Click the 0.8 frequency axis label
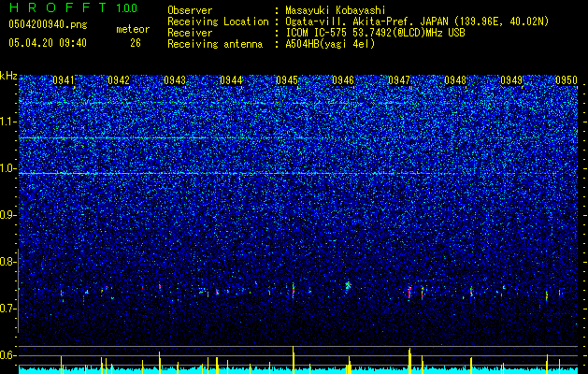The height and width of the screenshot is (374, 588). click(7, 262)
